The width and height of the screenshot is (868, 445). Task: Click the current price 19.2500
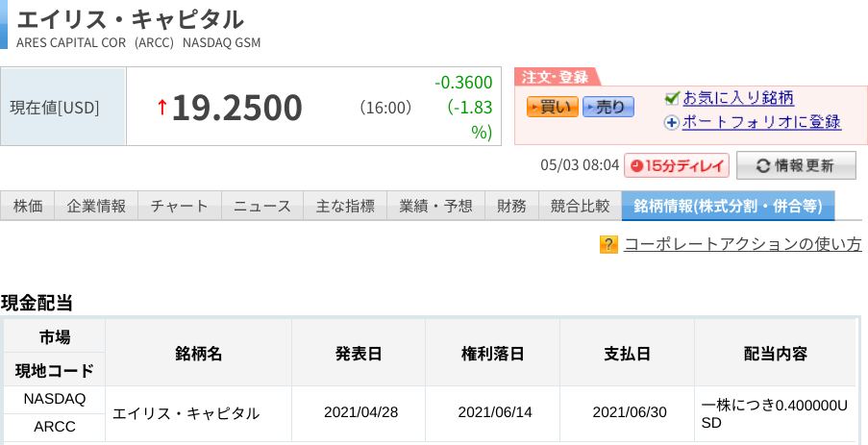coord(236,108)
